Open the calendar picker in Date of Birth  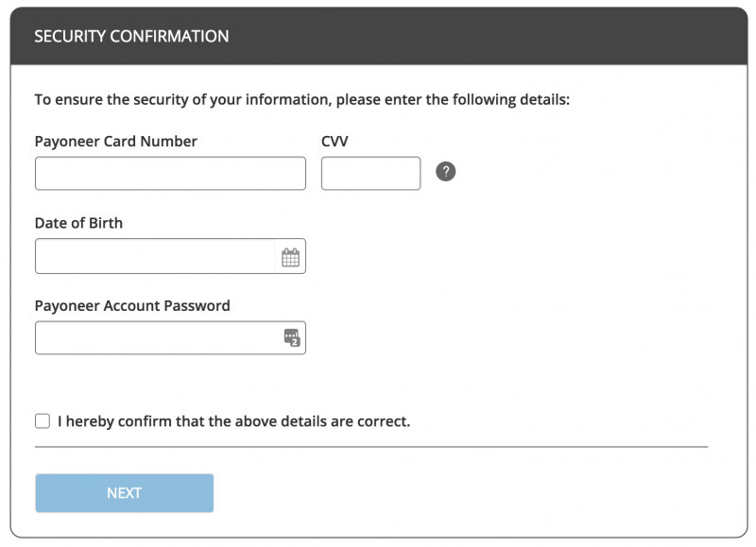[290, 257]
